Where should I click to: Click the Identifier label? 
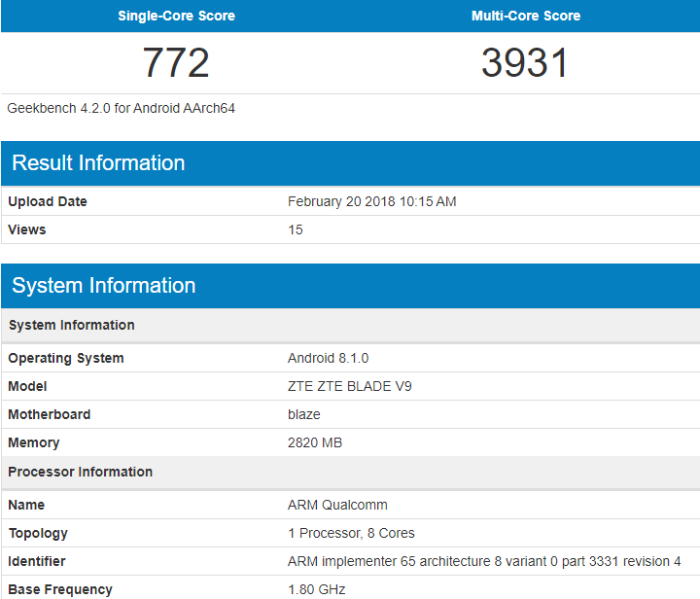[x=37, y=561]
